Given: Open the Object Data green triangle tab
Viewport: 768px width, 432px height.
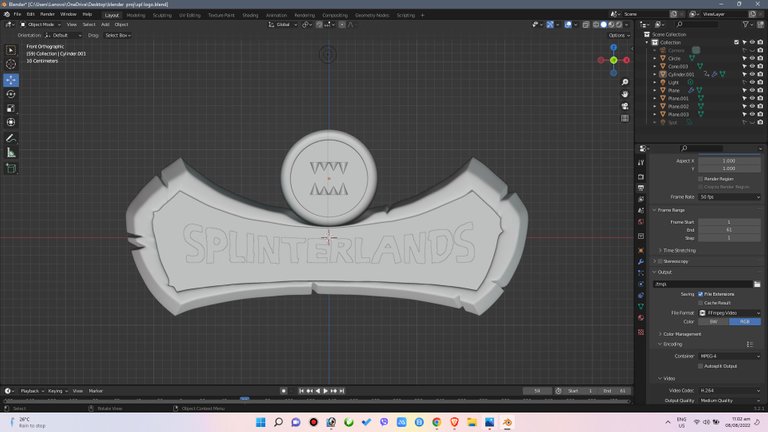Looking at the screenshot, I should click(x=641, y=306).
